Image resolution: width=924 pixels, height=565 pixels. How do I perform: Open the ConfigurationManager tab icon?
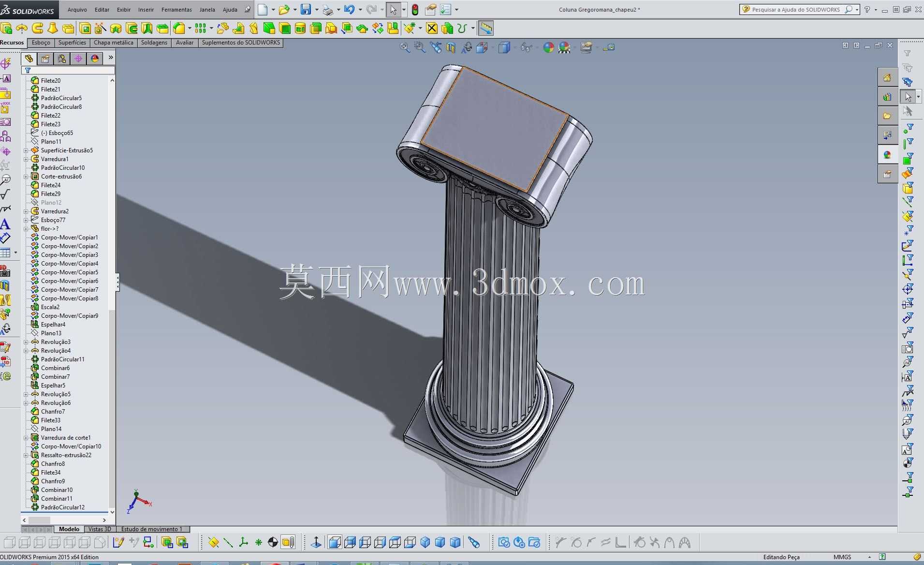[62, 59]
